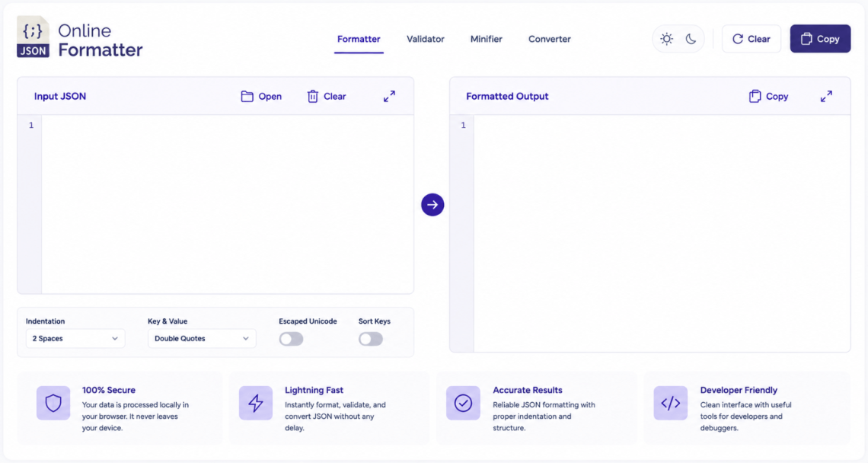Viewport: 868px width, 463px height.
Task: Toggle the Escaped Unicode switch
Action: pyautogui.click(x=291, y=339)
